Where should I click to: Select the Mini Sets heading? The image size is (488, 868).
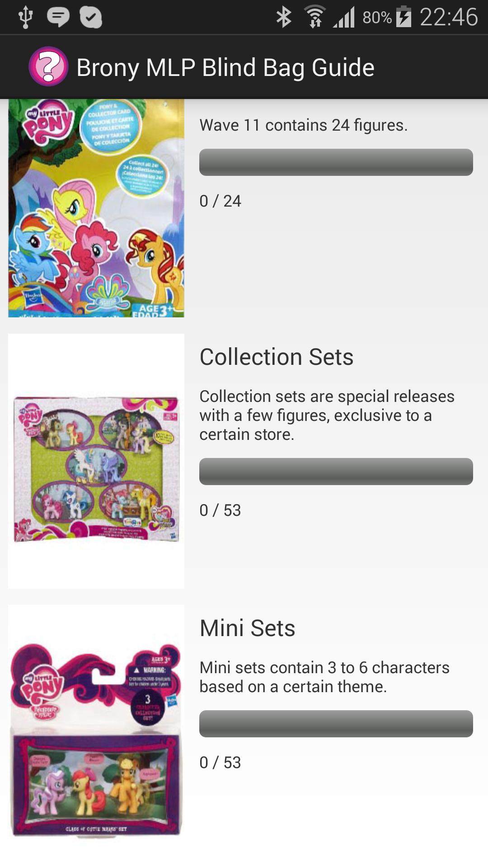click(x=248, y=628)
